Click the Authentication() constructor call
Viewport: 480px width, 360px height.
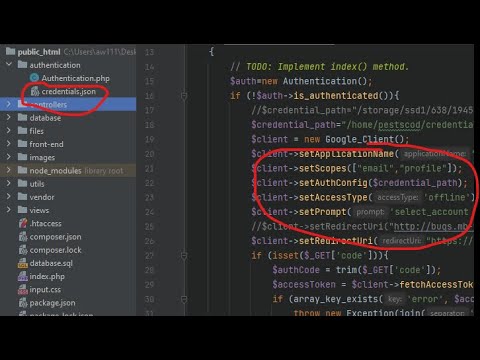pyautogui.click(x=325, y=81)
